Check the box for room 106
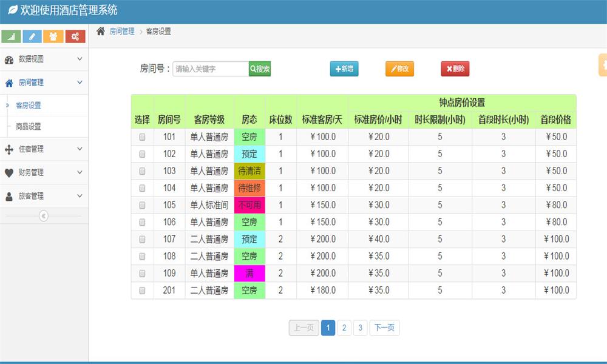The width and height of the screenshot is (607, 364). click(x=142, y=222)
